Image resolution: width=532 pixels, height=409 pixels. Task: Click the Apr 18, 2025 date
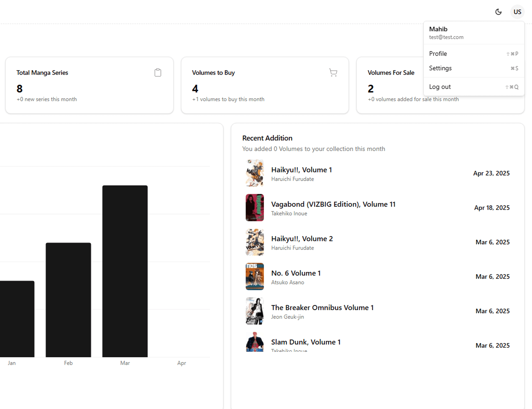tap(492, 208)
